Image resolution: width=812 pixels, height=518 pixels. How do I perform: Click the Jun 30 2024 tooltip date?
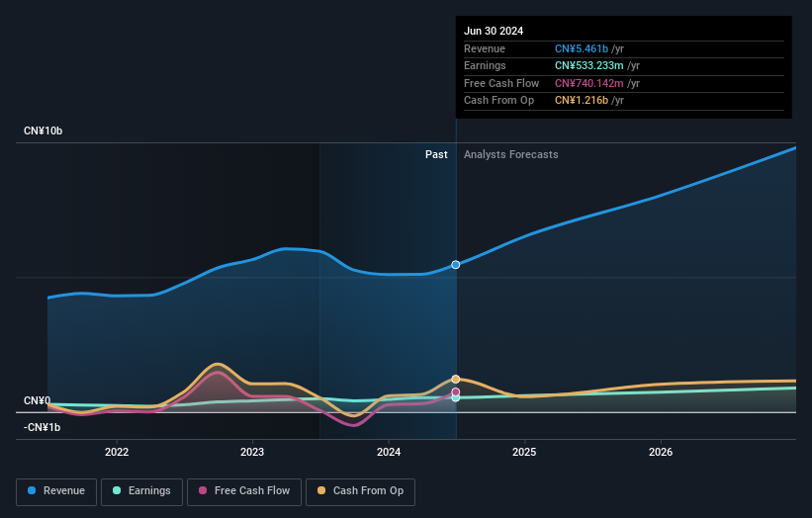pyautogui.click(x=494, y=31)
